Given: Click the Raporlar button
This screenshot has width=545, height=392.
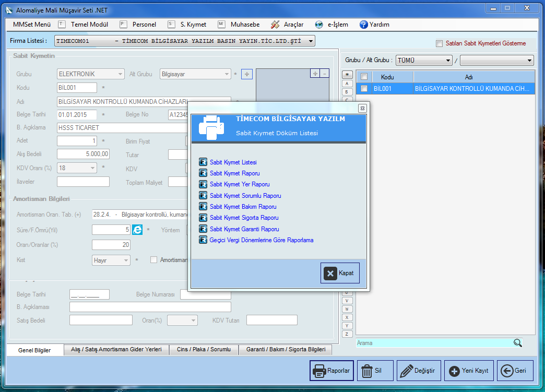Looking at the screenshot, I should coord(331,371).
